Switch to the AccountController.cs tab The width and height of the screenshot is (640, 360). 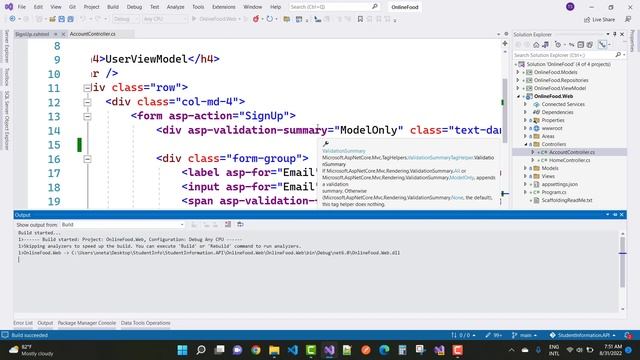93,34
